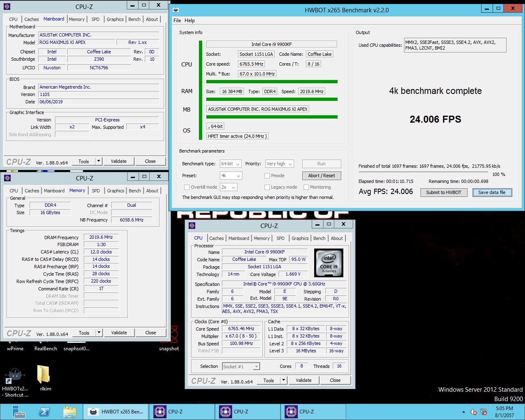
Task: Click Tools button in Mainboard CPU-Z window
Action: click(x=84, y=161)
